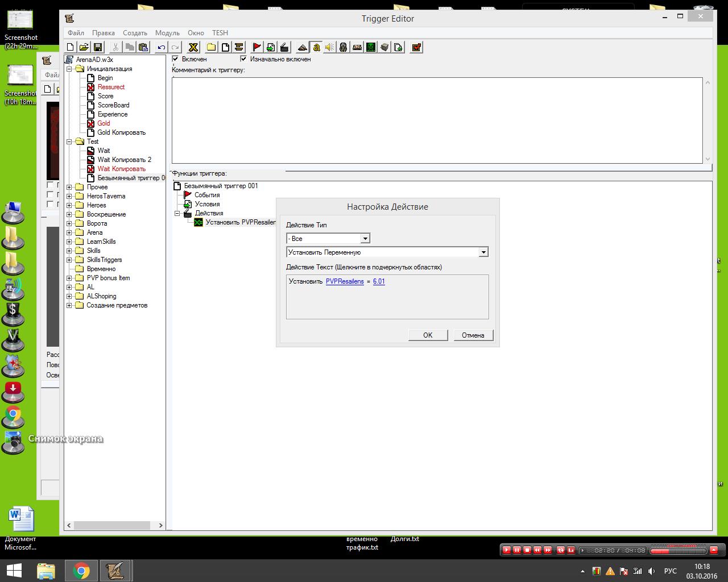Open a map with the folder icon

tap(84, 47)
